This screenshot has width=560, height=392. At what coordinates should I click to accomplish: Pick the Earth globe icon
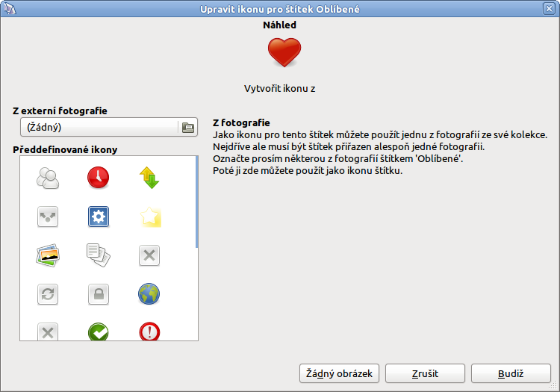(149, 294)
